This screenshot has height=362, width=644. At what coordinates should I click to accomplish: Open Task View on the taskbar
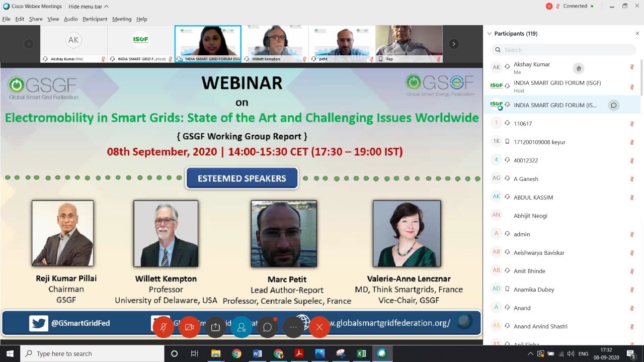tap(194, 353)
